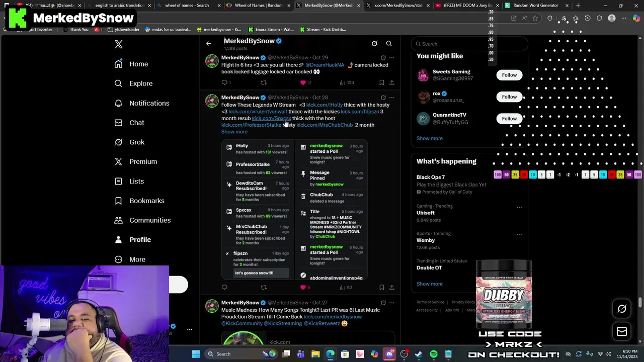Viewport: 644px width, 362px height.
Task: Open the Chat section
Action: (x=129, y=123)
